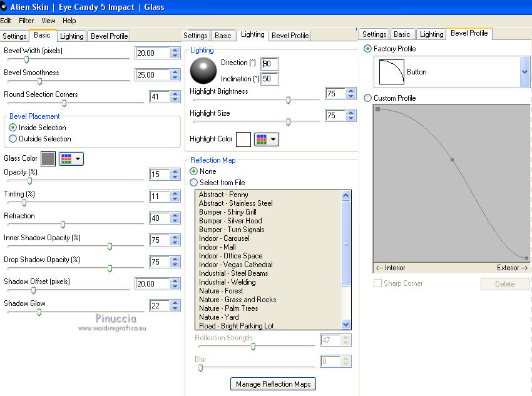Select Inside Selection bevel placement
Screen dimensions: 532x396
point(13,128)
